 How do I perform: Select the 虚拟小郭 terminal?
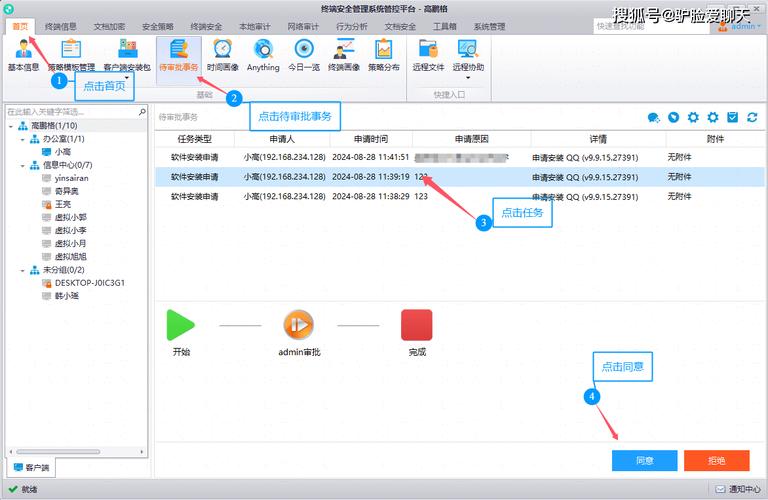coord(65,217)
